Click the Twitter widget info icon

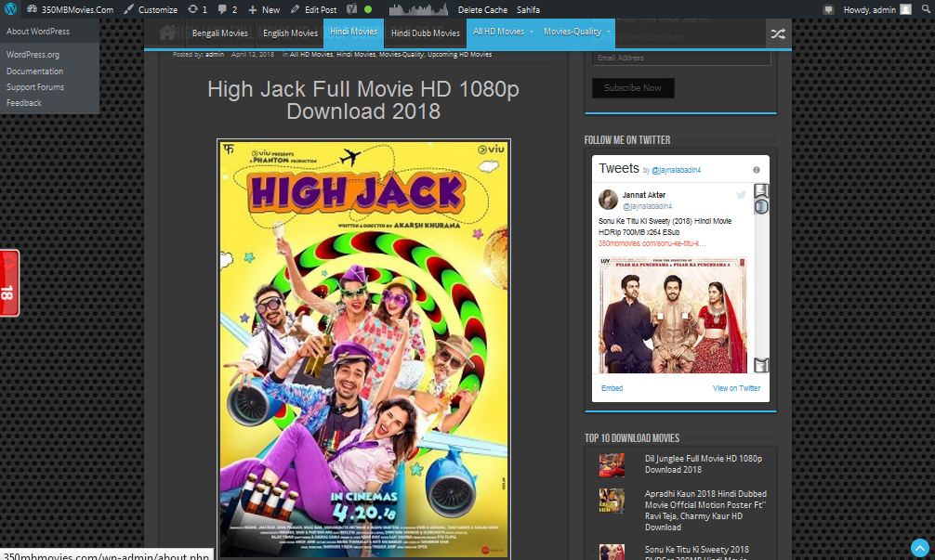[757, 170]
